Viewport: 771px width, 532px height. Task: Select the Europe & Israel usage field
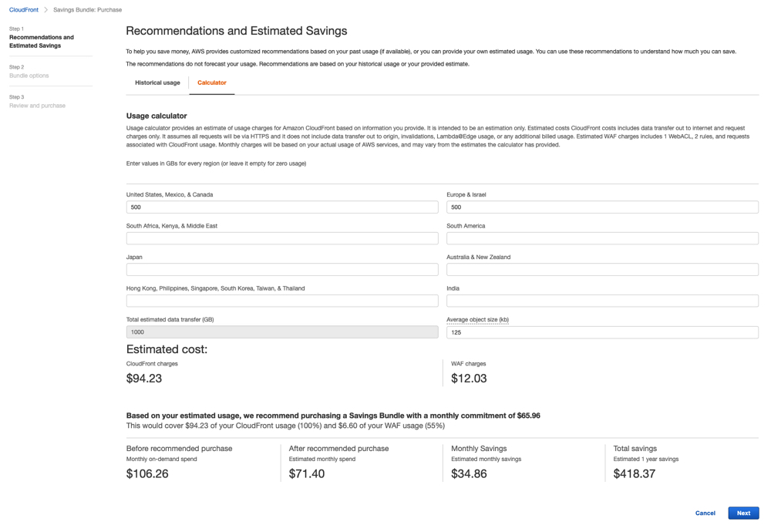click(x=601, y=207)
